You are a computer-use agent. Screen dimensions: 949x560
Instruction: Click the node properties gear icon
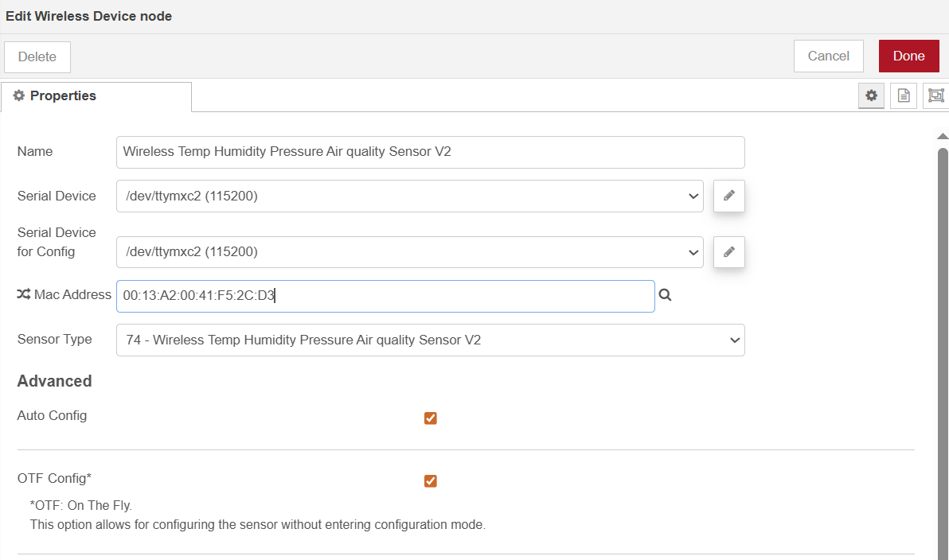tap(871, 95)
